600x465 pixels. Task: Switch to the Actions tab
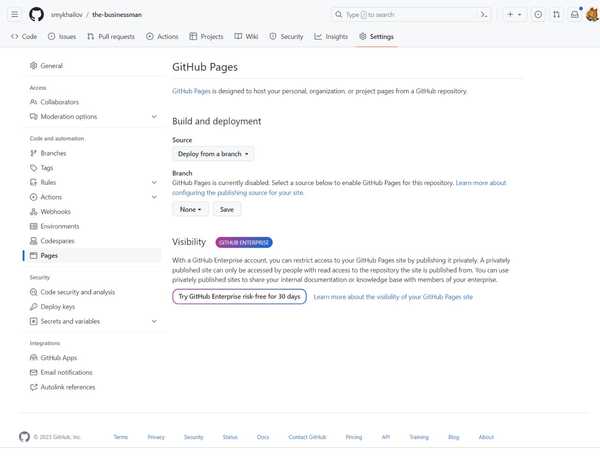(162, 36)
